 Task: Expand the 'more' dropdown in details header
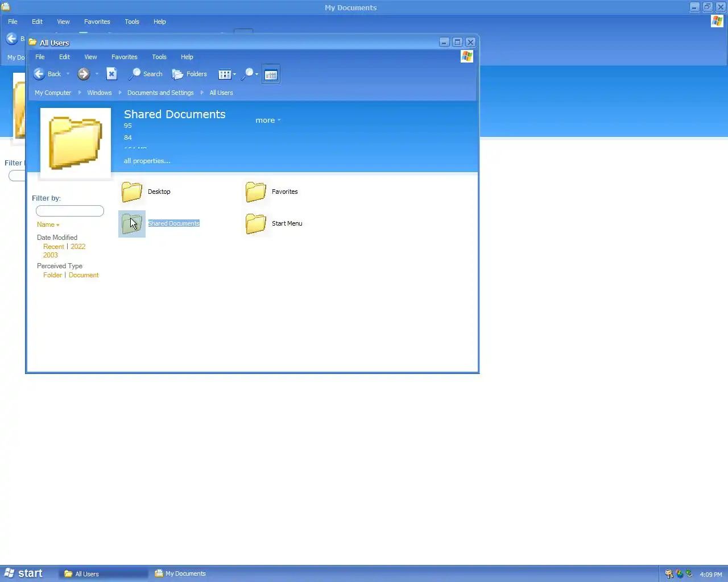tap(268, 120)
